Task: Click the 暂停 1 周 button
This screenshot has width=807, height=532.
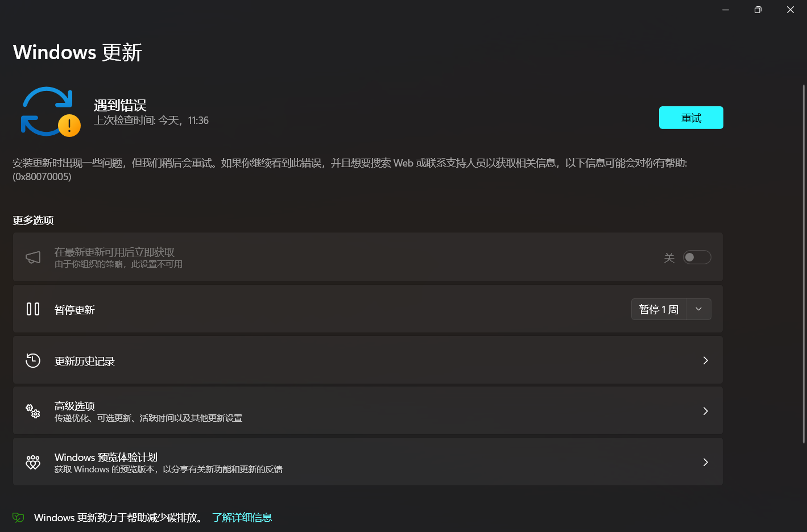Action: point(659,309)
